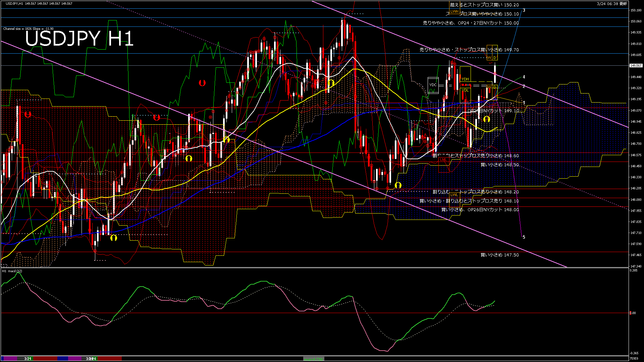Click the leftmost red down arrow signal
This screenshot has width=644, height=362.
click(x=28, y=115)
